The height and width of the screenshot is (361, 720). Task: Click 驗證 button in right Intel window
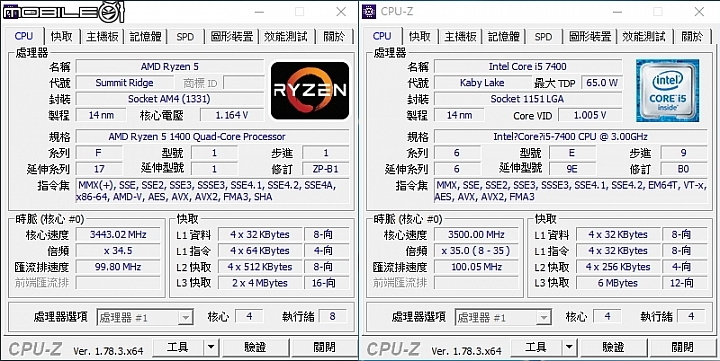click(x=613, y=348)
